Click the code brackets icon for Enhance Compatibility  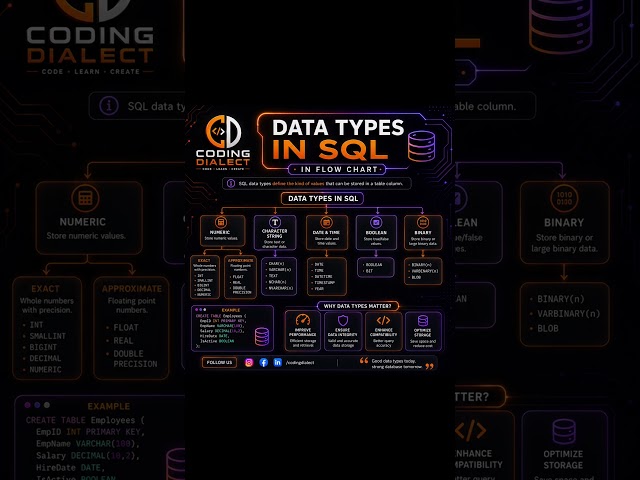[383, 320]
